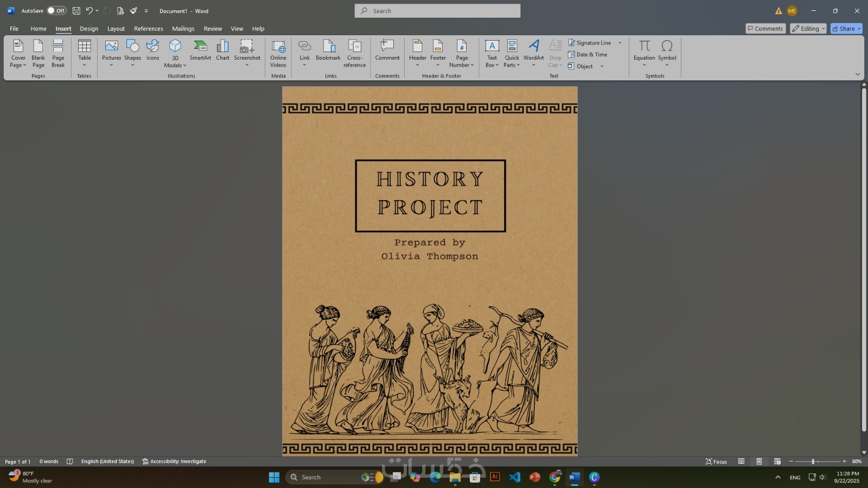
Task: Open the References tab
Action: [x=149, y=29]
